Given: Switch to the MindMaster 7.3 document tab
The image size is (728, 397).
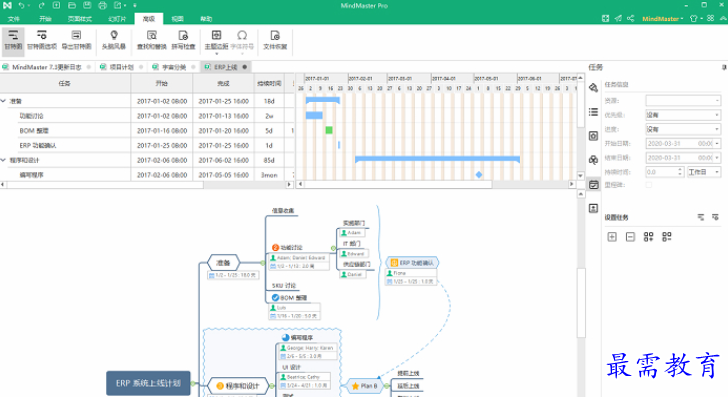Looking at the screenshot, I should coord(46,67).
